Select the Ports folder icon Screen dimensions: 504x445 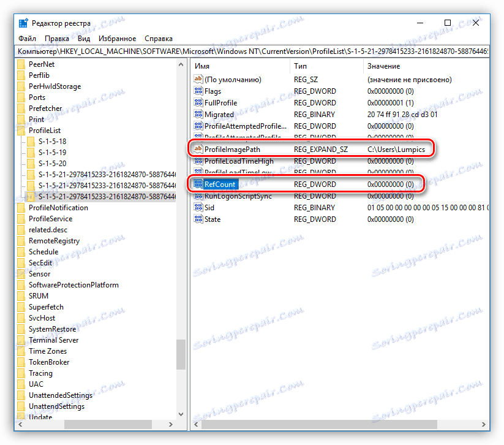[x=21, y=97]
